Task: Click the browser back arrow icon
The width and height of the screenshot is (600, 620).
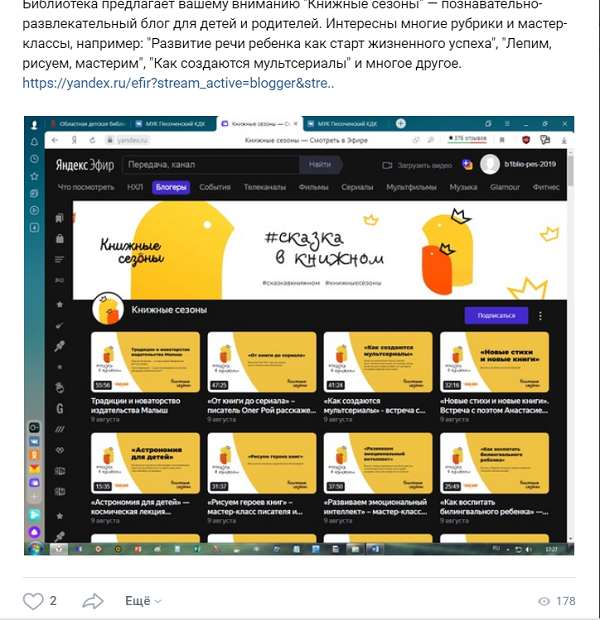Action: coord(55,140)
